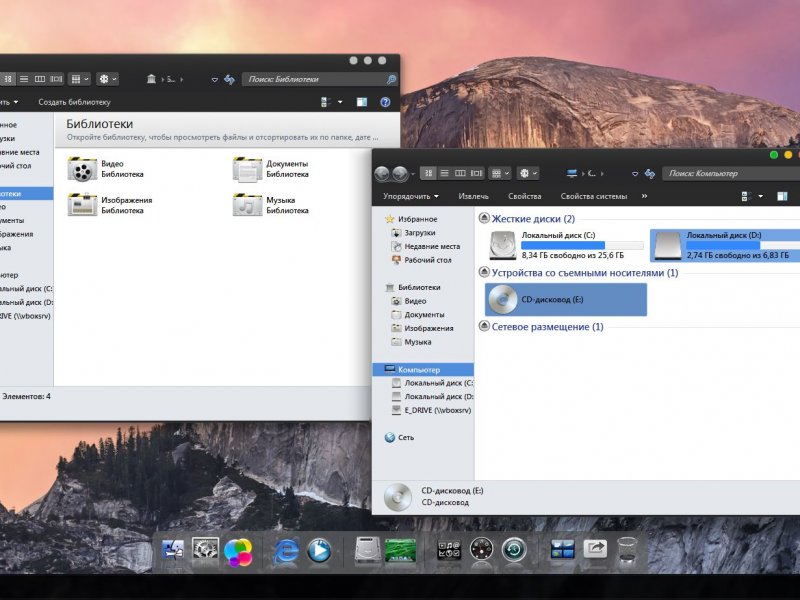
Task: Refresh the Libraries window address bar
Action: 229,79
